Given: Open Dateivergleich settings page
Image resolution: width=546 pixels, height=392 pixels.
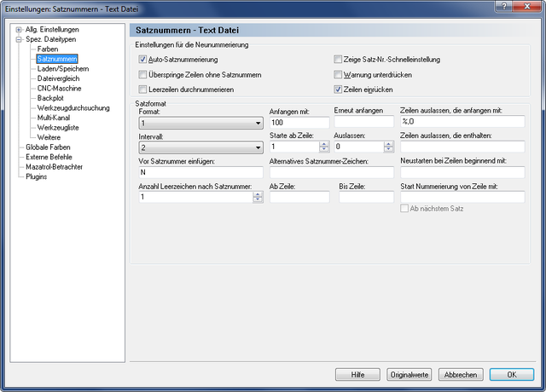Looking at the screenshot, I should click(58, 78).
